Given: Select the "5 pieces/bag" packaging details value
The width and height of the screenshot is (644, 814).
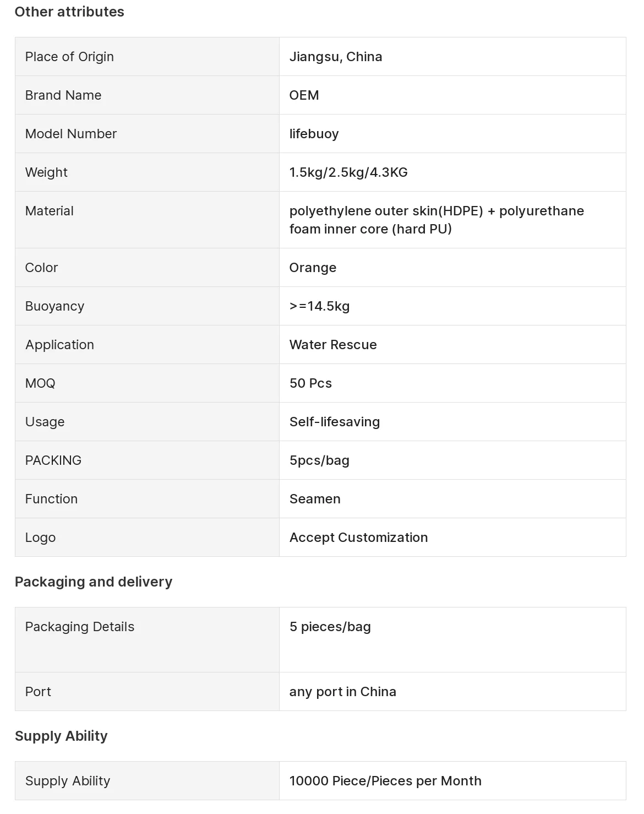Looking at the screenshot, I should point(330,627).
